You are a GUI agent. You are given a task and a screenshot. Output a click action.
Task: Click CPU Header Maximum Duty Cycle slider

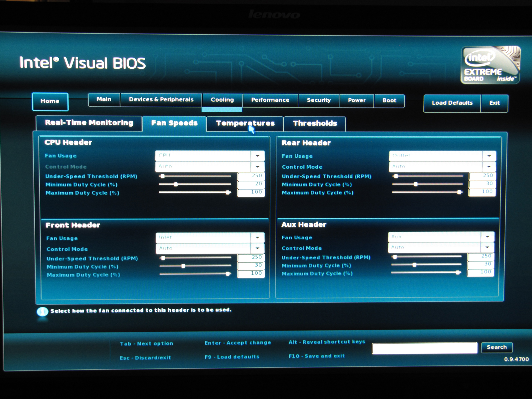click(195, 192)
